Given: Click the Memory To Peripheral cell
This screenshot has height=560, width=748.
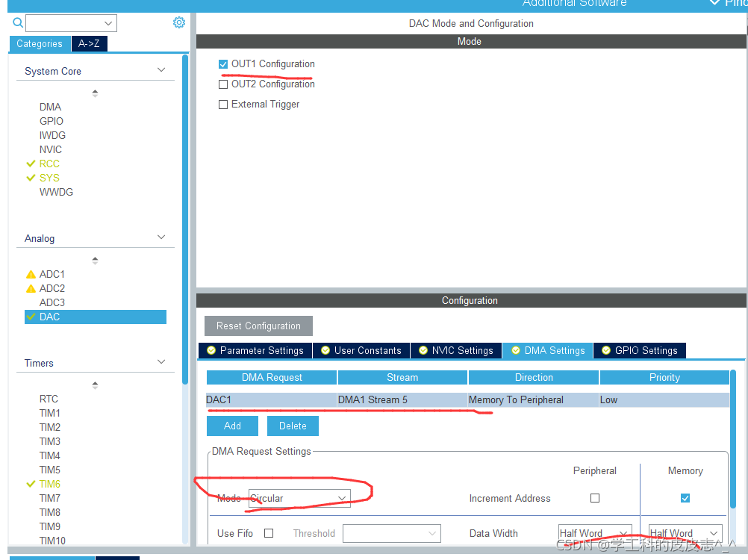Looking at the screenshot, I should [533, 399].
